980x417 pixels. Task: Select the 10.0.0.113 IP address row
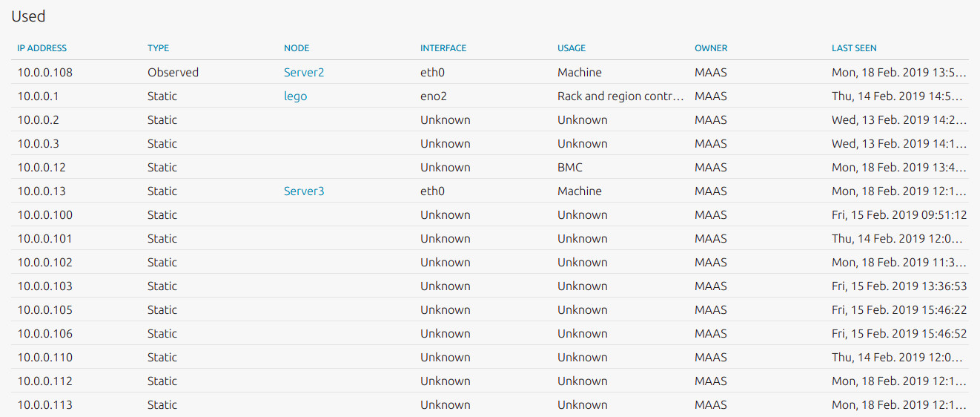pyautogui.click(x=44, y=405)
